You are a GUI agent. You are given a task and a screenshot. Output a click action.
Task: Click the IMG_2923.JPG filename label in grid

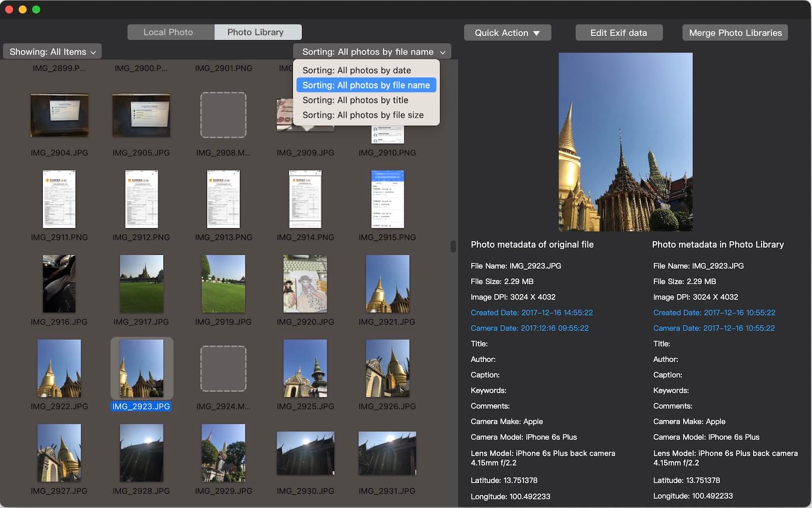coord(141,407)
